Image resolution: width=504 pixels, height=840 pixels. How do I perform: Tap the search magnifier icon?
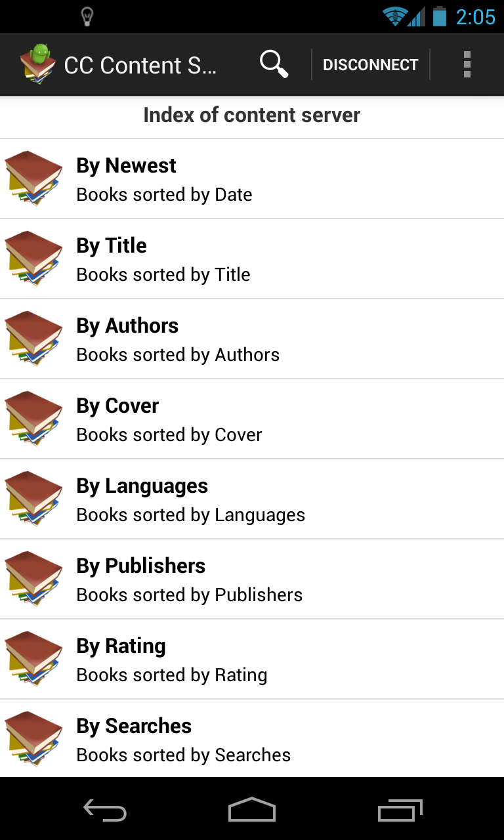[x=274, y=64]
